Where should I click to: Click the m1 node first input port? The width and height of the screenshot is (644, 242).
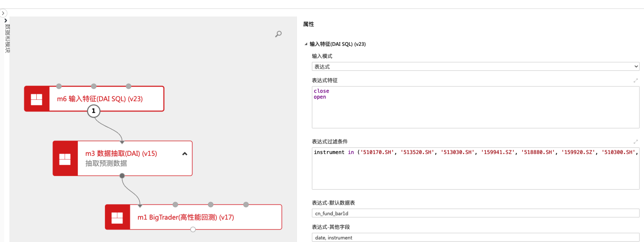(140, 206)
